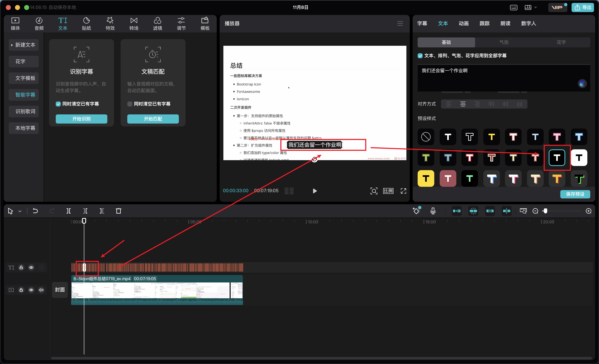Click the fullscreen player icon
Screen dimensions: 599x364
click(x=403, y=191)
